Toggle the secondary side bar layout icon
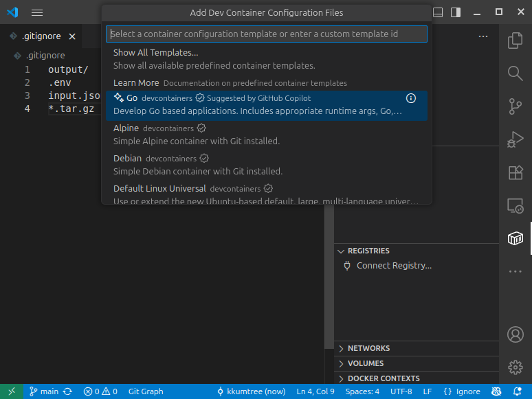 pyautogui.click(x=455, y=12)
